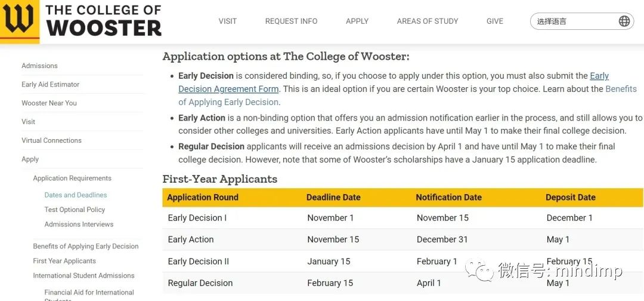
Task: Go to APPLY in top navigation
Action: click(357, 21)
